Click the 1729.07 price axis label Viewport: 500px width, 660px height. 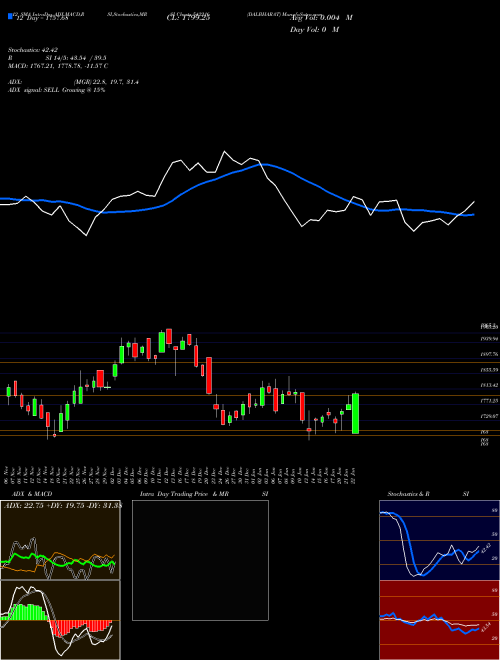click(x=489, y=416)
